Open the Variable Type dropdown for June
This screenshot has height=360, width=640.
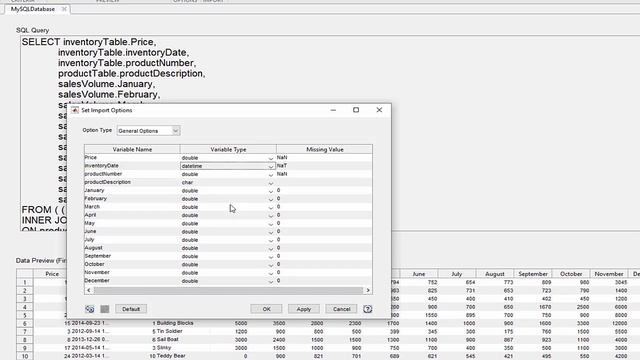pyautogui.click(x=270, y=231)
